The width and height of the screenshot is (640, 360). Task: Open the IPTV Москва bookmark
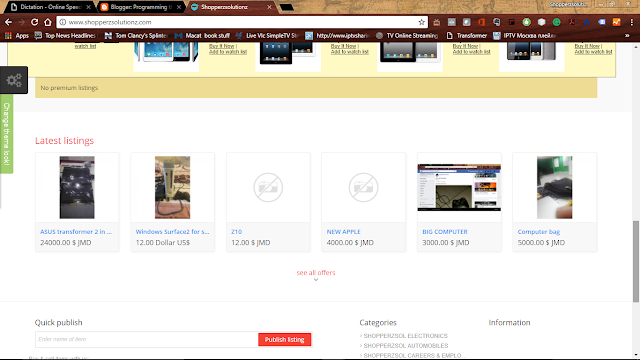click(524, 36)
